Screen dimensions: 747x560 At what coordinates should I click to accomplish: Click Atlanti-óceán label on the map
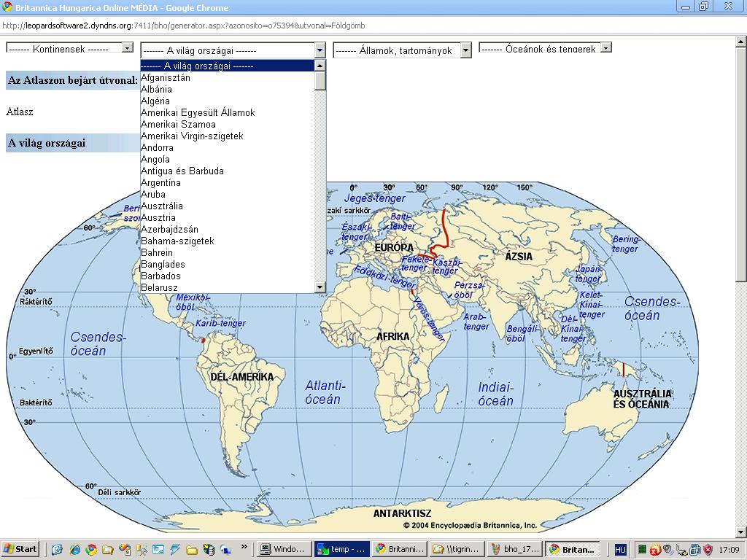click(x=325, y=392)
